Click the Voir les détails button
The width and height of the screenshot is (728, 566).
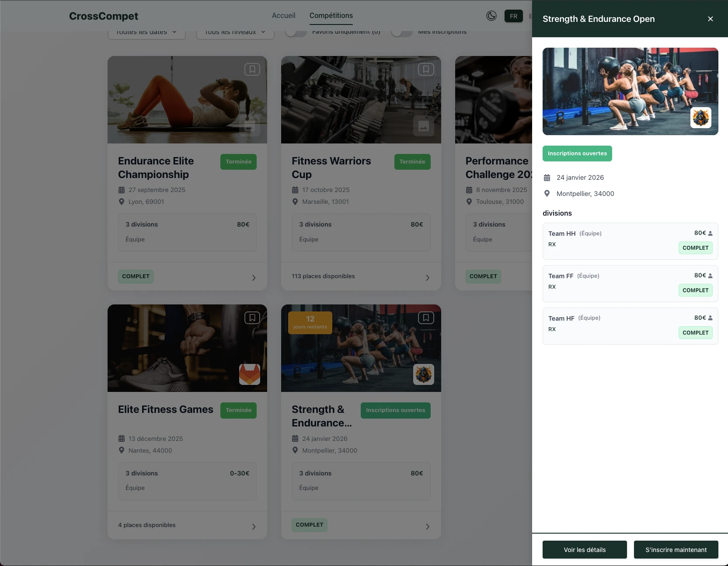click(584, 550)
